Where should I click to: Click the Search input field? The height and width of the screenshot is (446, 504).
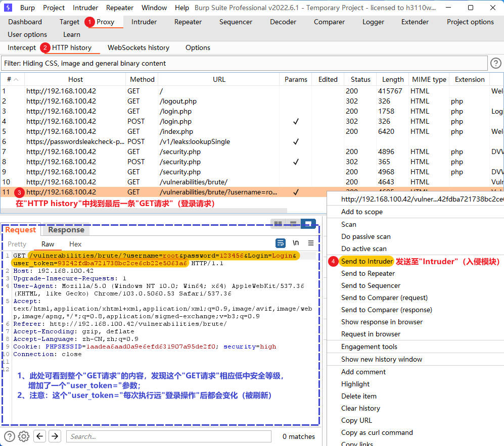(x=169, y=436)
